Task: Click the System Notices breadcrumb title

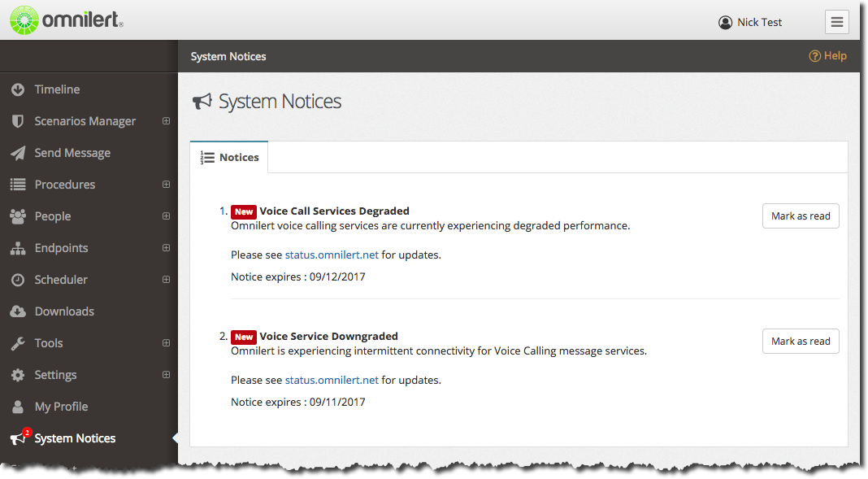Action: (228, 56)
